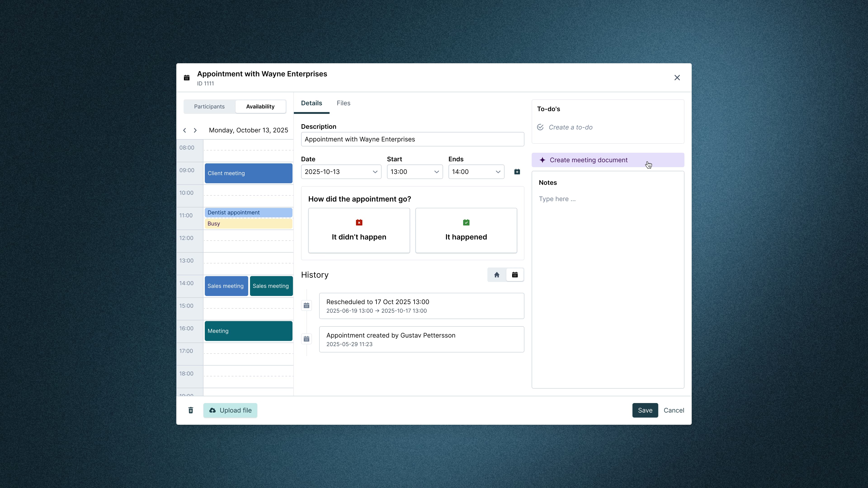Image resolution: width=868 pixels, height=488 pixels.
Task: Select the calendar view icon in History
Action: [x=515, y=274]
